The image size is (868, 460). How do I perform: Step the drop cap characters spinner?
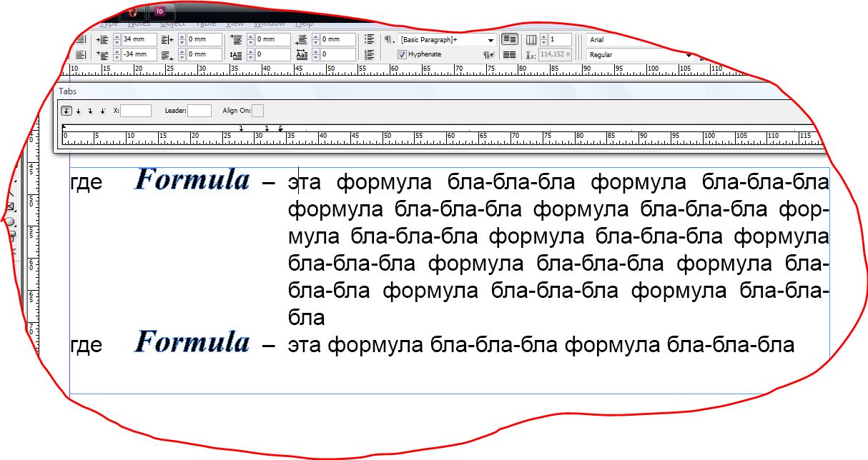pos(315,54)
